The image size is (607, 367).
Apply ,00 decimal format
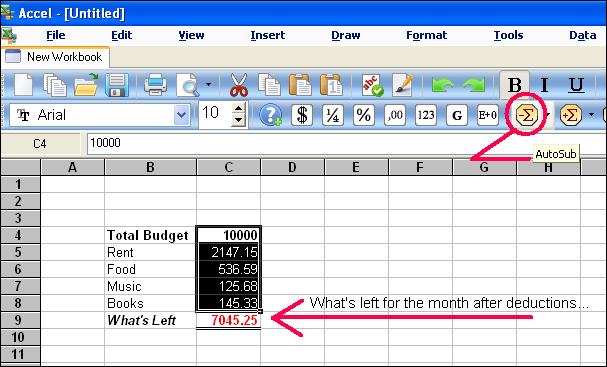coord(395,115)
